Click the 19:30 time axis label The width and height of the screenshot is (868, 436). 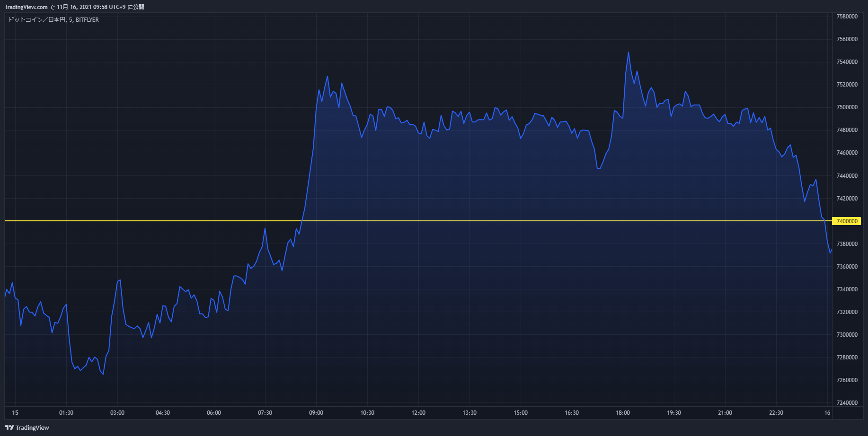pos(674,413)
